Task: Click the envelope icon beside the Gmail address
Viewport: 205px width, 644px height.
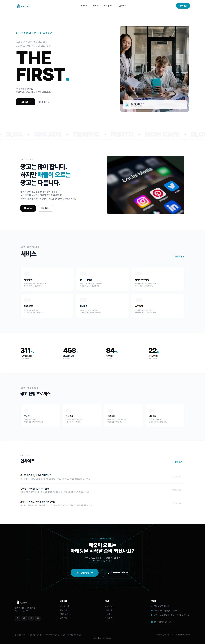Action: (x=152, y=610)
